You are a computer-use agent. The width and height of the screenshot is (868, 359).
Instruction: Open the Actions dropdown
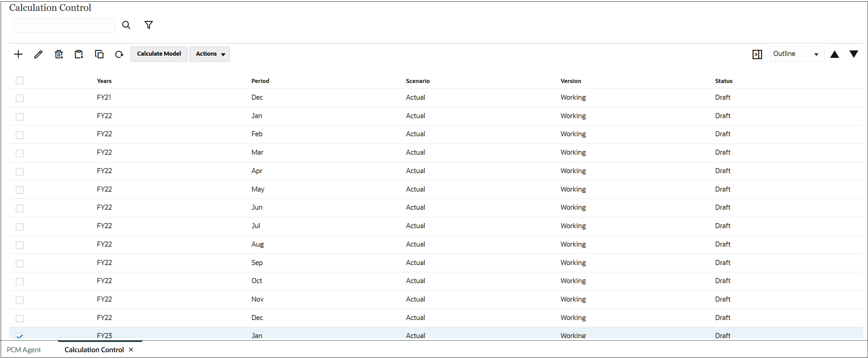(x=209, y=54)
